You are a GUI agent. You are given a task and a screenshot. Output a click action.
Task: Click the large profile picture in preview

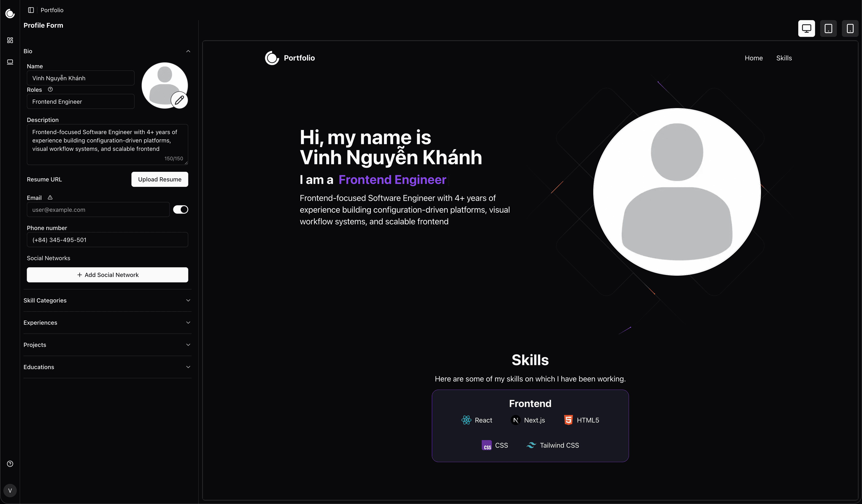pyautogui.click(x=677, y=192)
